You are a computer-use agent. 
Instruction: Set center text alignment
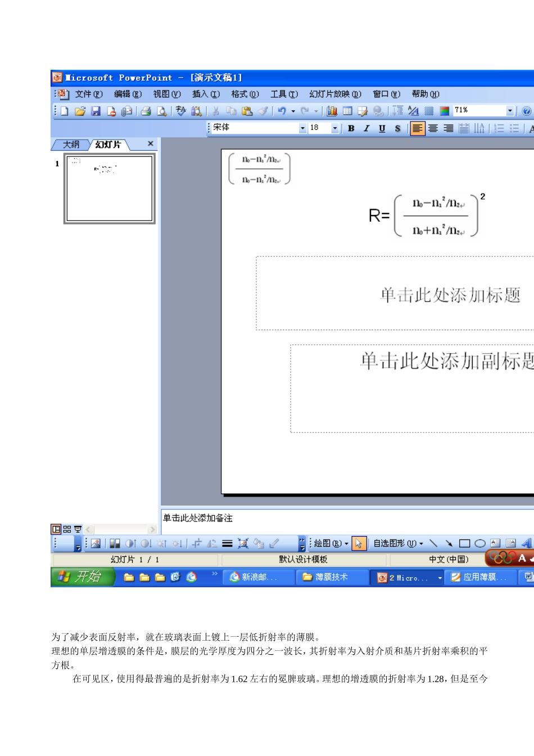pos(433,128)
